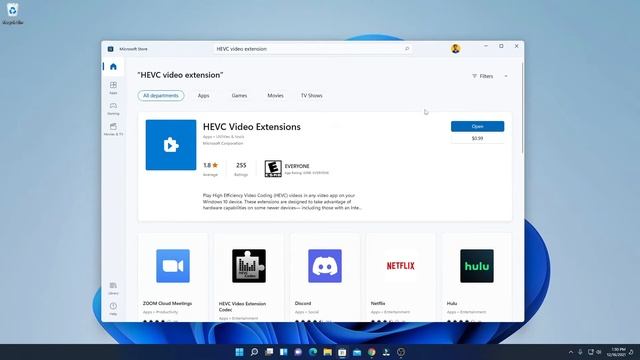Click the microphone tray icon
Viewport: 640px width, 360px height.
tap(580, 352)
